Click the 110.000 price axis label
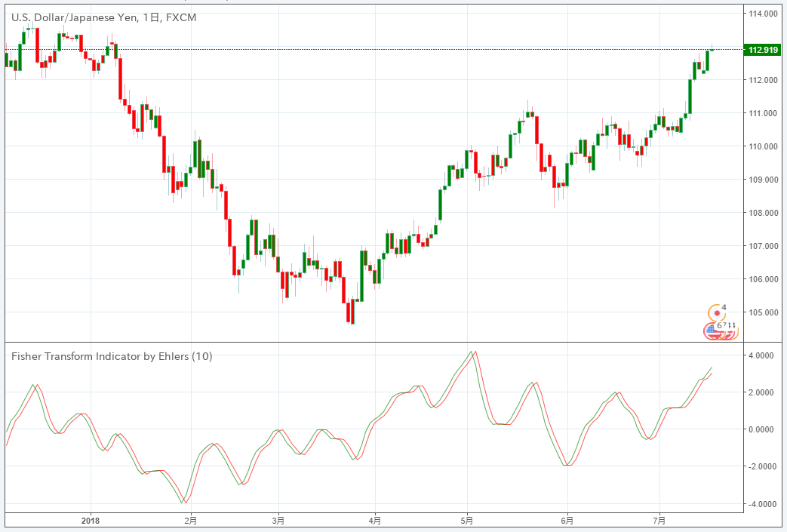The image size is (787, 532). [763, 146]
